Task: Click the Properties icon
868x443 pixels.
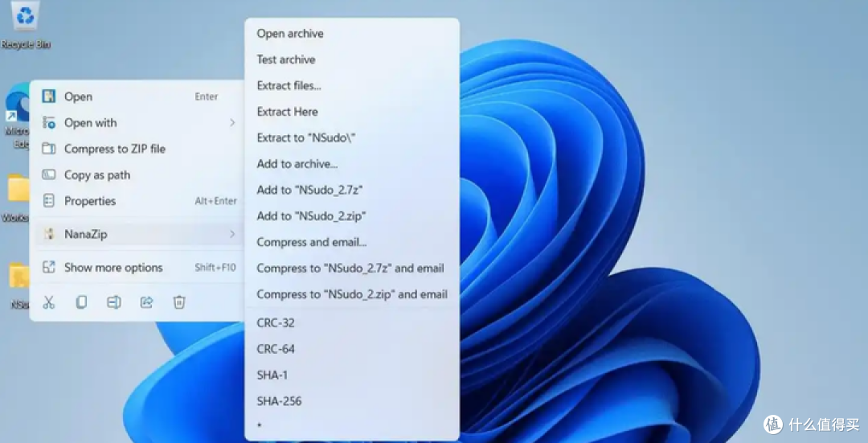Action: tap(49, 200)
